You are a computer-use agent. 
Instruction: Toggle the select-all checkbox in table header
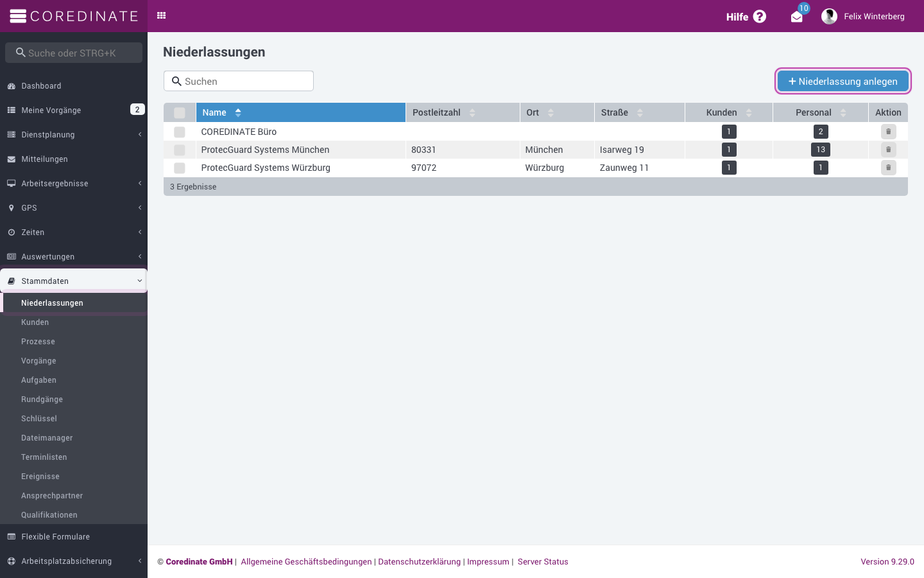tap(180, 112)
